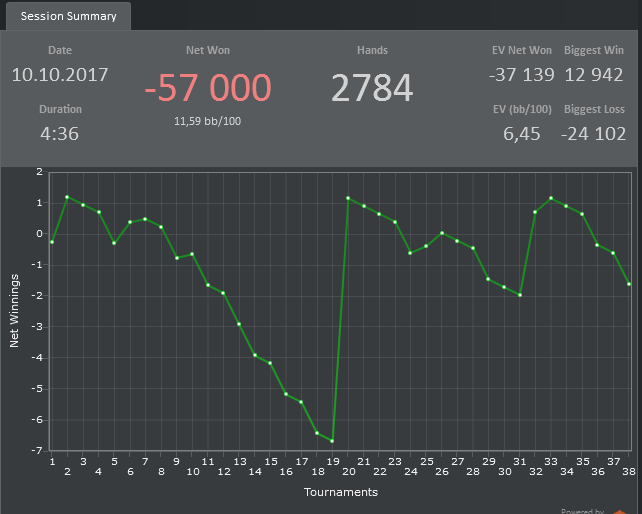Select the graph data point for tournament 31
The height and width of the screenshot is (514, 642).
pos(520,295)
